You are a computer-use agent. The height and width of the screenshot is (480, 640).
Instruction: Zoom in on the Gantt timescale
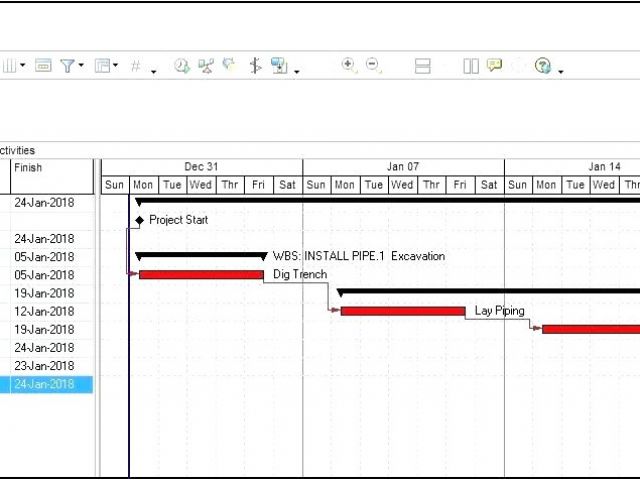[349, 66]
